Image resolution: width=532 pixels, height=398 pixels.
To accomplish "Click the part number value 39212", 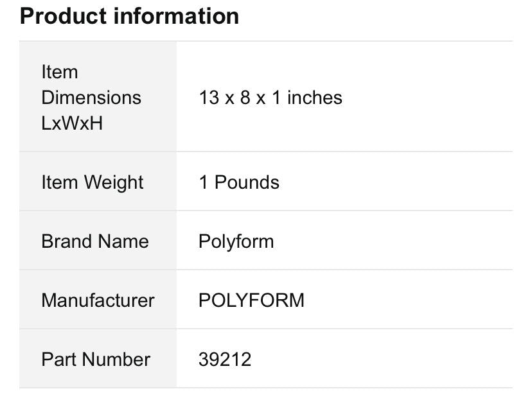I will 225,359.
